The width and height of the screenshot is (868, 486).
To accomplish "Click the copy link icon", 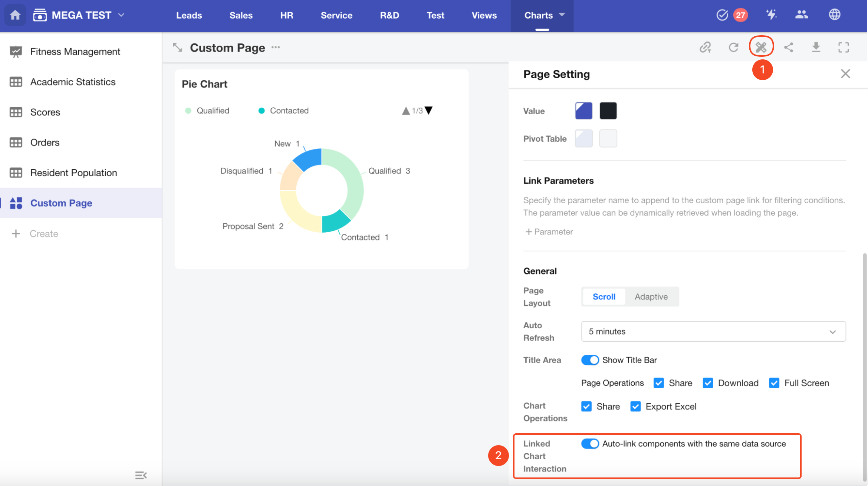I will (705, 47).
